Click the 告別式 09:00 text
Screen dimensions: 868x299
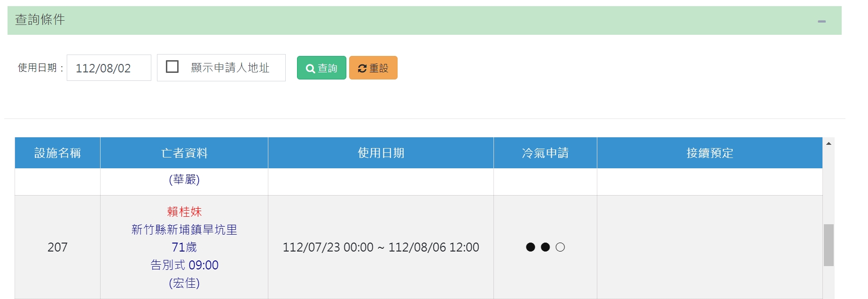(184, 265)
